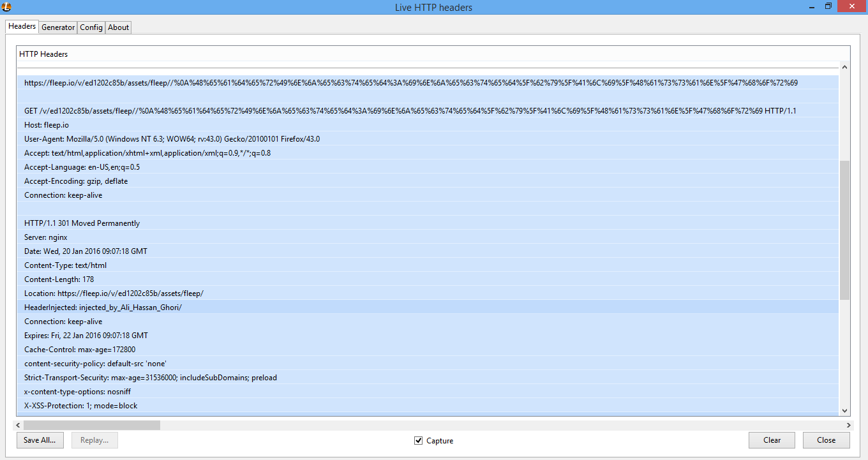Click the Close button at bottom

[x=826, y=440]
